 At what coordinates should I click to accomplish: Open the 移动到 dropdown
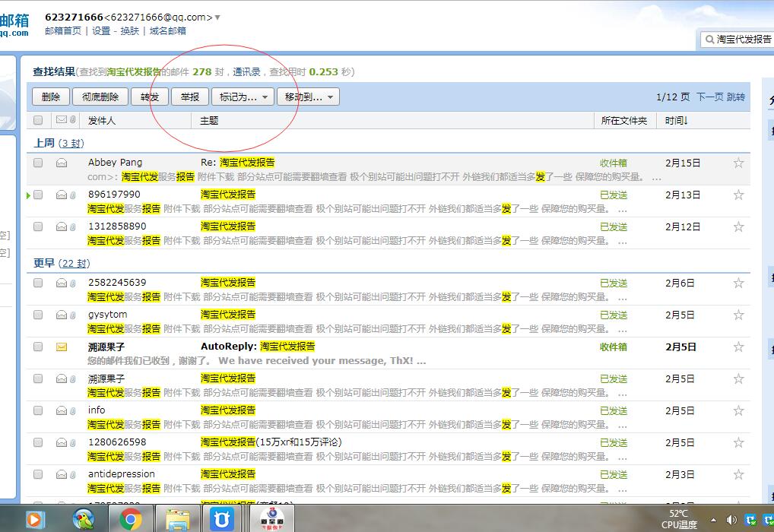point(308,97)
